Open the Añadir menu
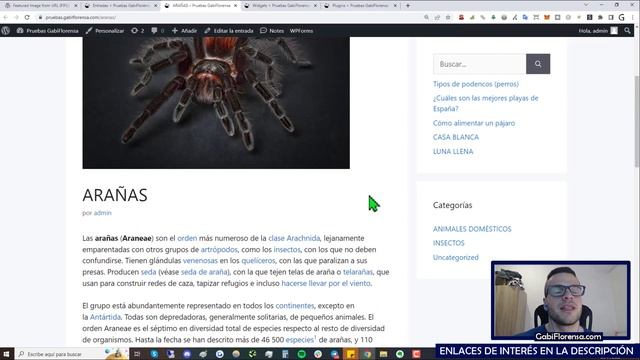 point(184,31)
